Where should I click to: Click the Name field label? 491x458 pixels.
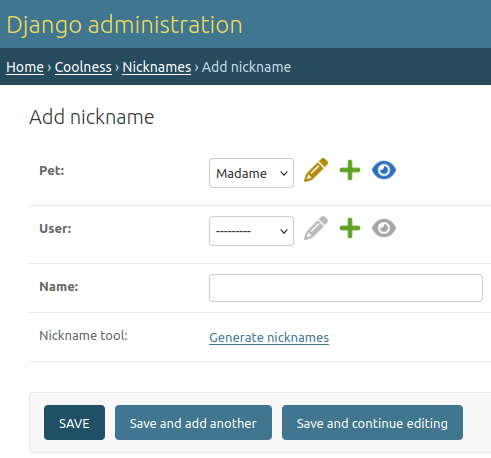pos(59,287)
